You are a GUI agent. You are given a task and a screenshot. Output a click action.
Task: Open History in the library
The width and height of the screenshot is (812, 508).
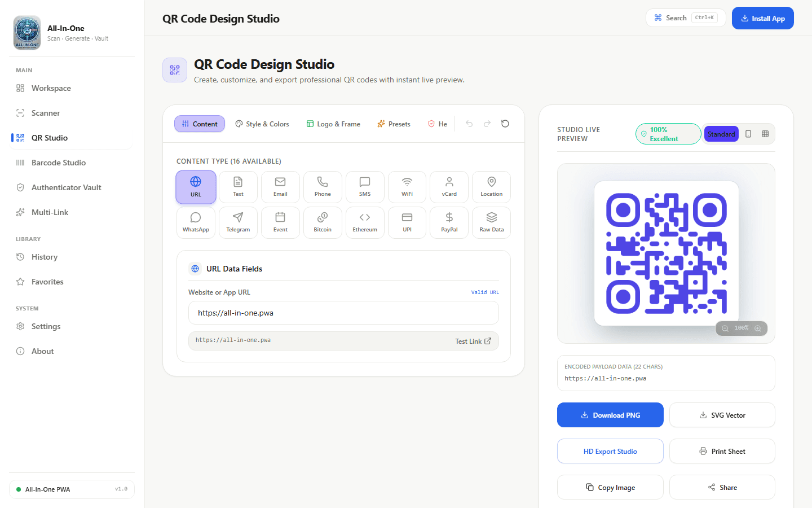click(x=72, y=257)
